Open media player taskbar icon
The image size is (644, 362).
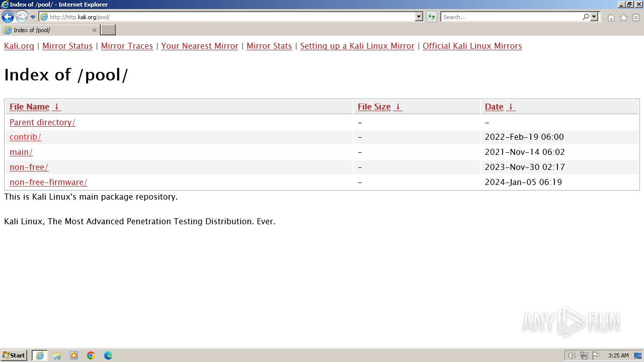74,355
